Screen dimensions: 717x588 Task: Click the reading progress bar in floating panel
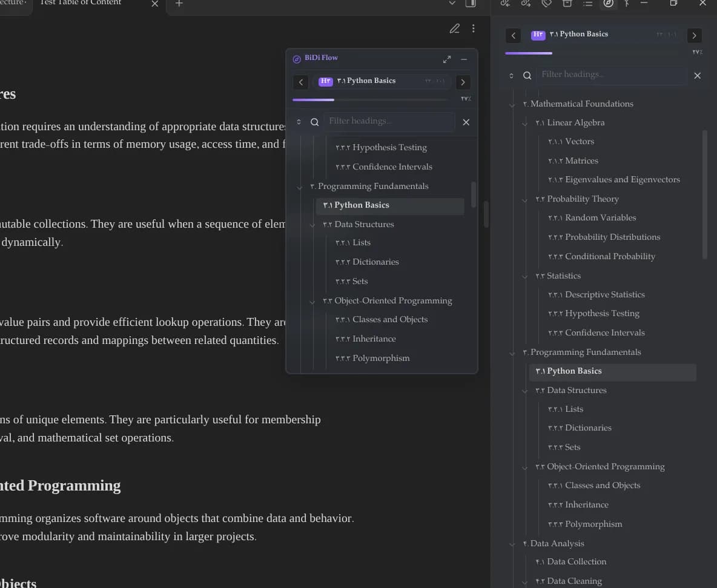[x=371, y=100]
